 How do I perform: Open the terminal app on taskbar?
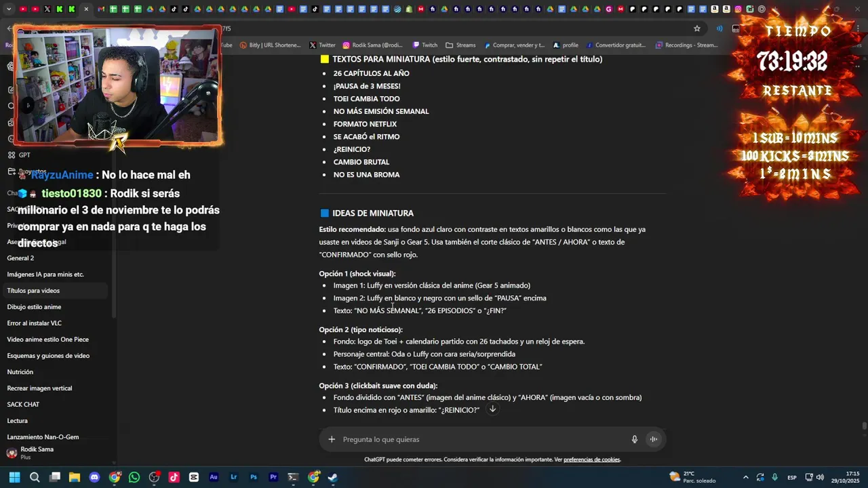[x=293, y=477]
